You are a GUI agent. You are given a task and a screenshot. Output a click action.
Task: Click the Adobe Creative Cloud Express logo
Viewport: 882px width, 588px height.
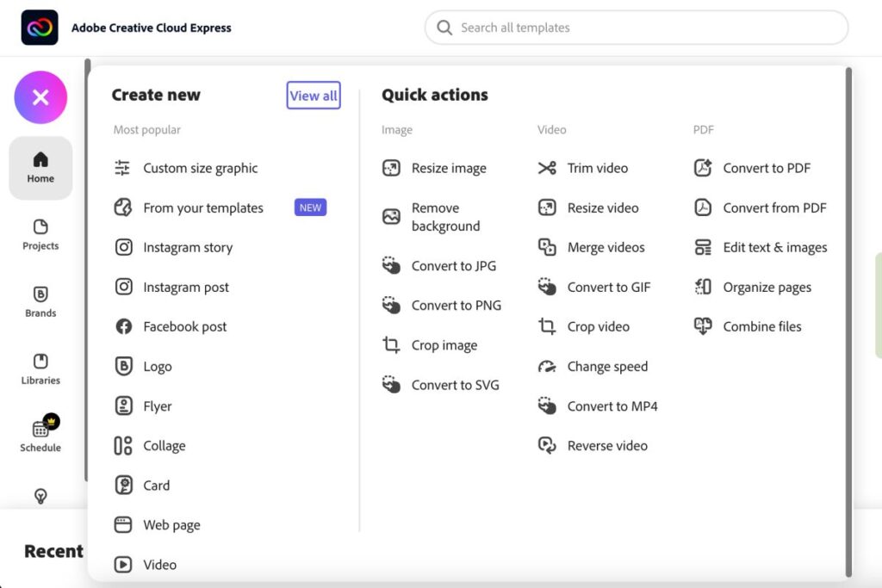coord(40,28)
